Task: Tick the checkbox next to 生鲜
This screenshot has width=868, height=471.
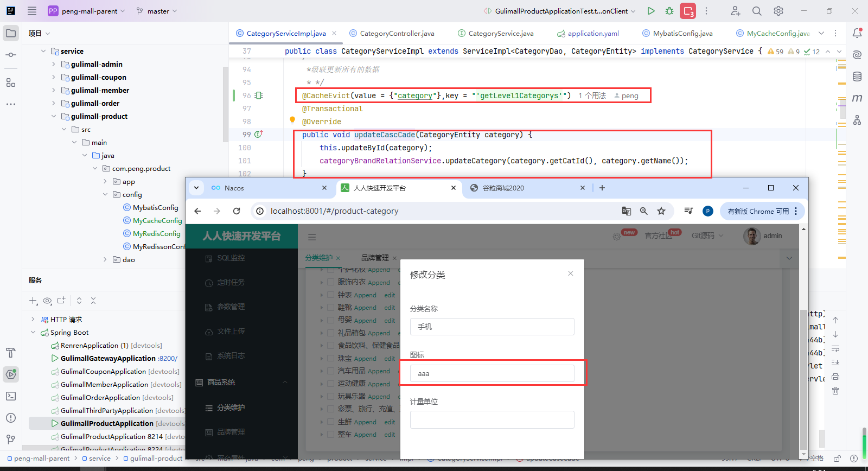Action: click(x=330, y=422)
